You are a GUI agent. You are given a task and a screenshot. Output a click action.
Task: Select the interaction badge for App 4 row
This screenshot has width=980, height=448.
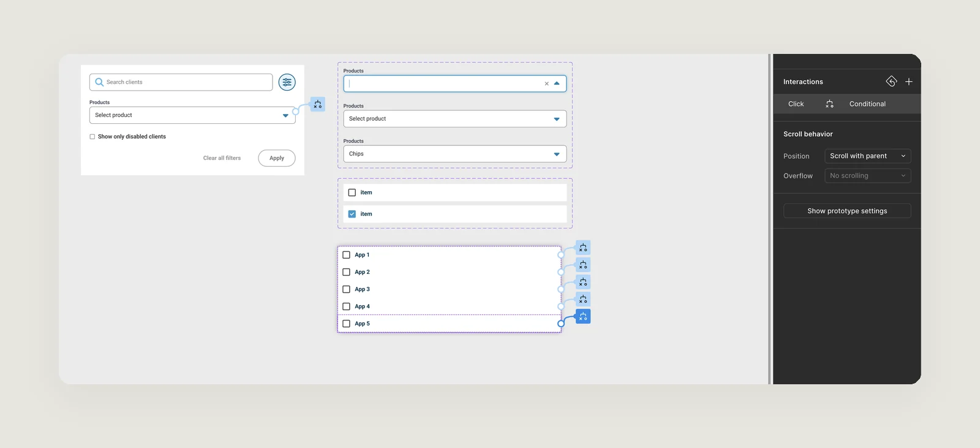[x=583, y=299]
